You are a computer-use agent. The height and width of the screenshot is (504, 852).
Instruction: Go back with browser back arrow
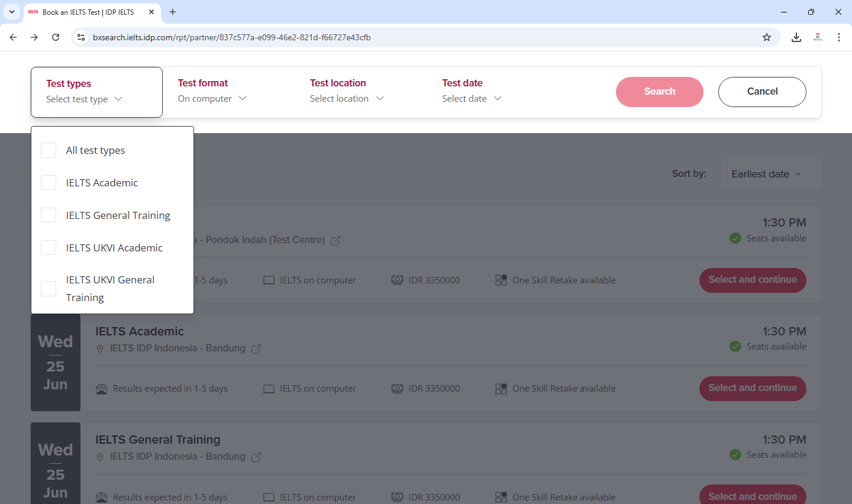point(13,37)
